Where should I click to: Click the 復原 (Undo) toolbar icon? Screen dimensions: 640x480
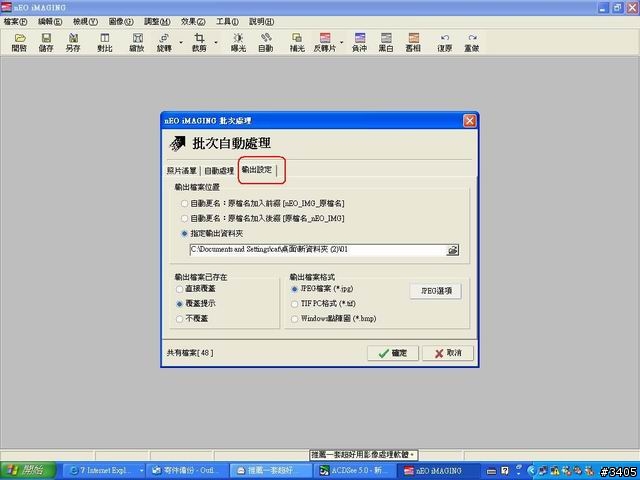(445, 42)
